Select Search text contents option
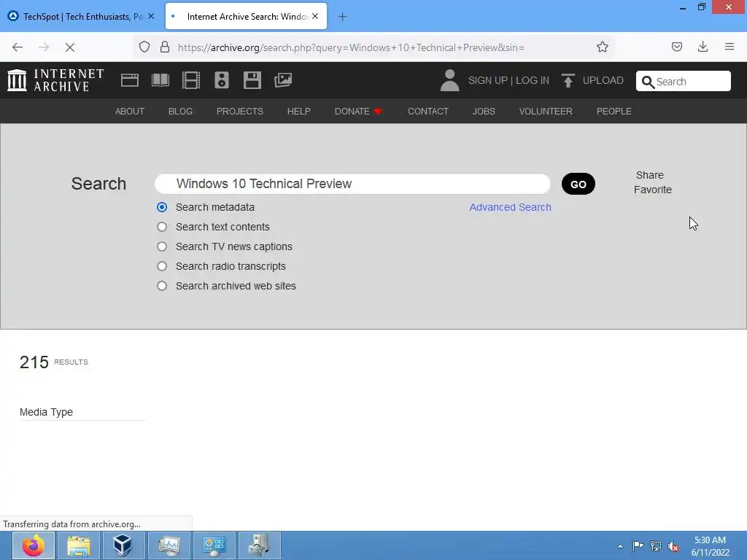Screen dimensions: 747x560 (x=162, y=227)
